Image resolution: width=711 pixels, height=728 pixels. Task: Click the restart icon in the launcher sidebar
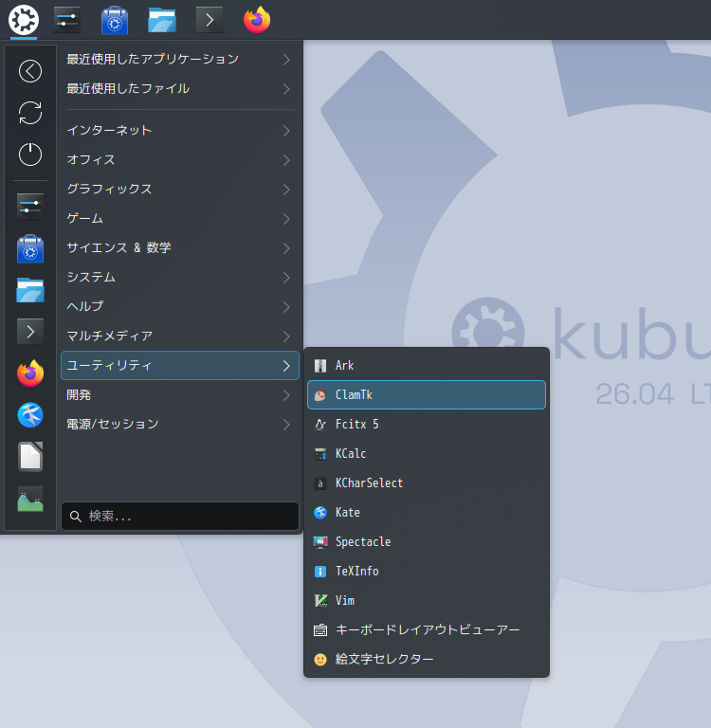30,113
